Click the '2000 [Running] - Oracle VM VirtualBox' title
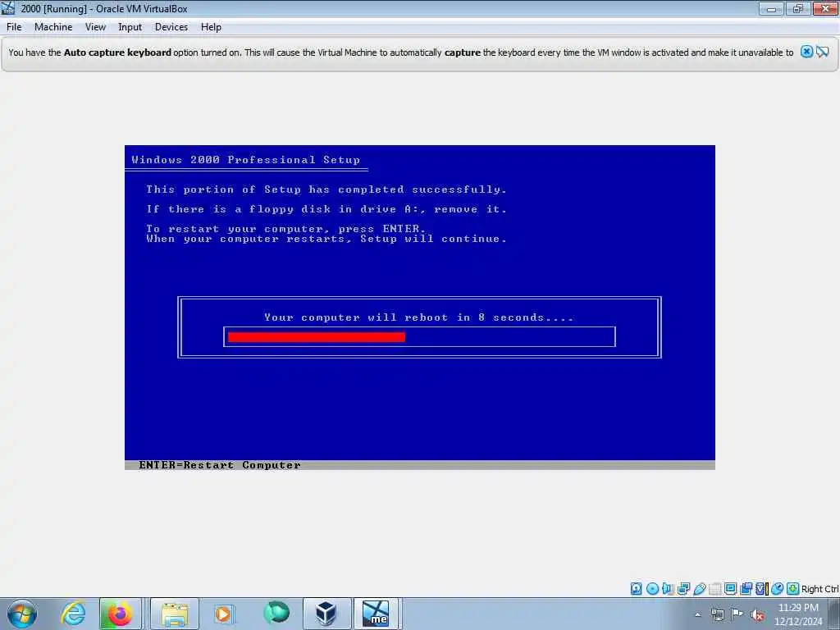The width and height of the screenshot is (840, 630). [x=104, y=8]
